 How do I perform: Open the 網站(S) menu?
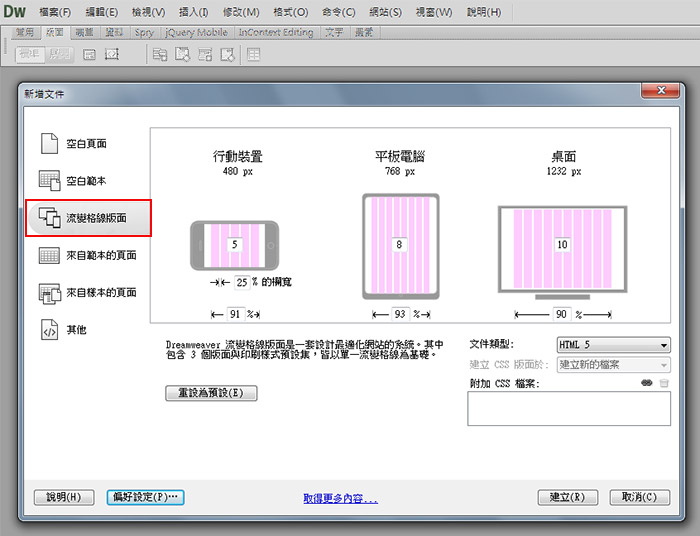(385, 12)
